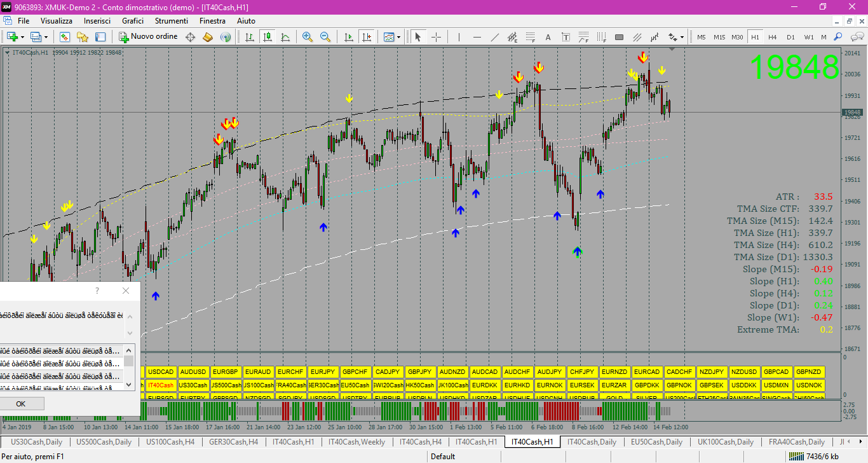
Task: Switch timeframe to D1
Action: tap(790, 37)
